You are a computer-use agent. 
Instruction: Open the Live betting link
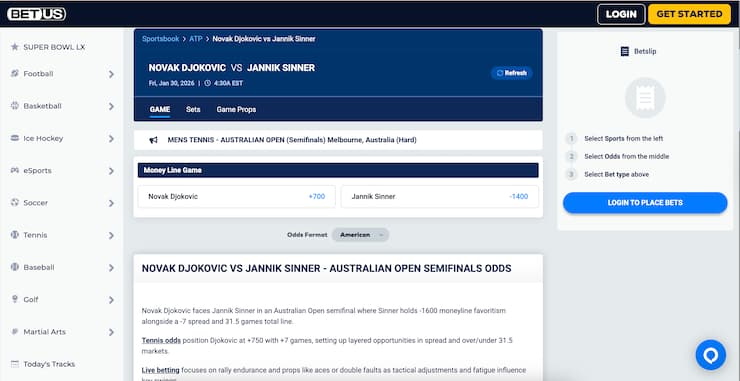[x=160, y=370]
